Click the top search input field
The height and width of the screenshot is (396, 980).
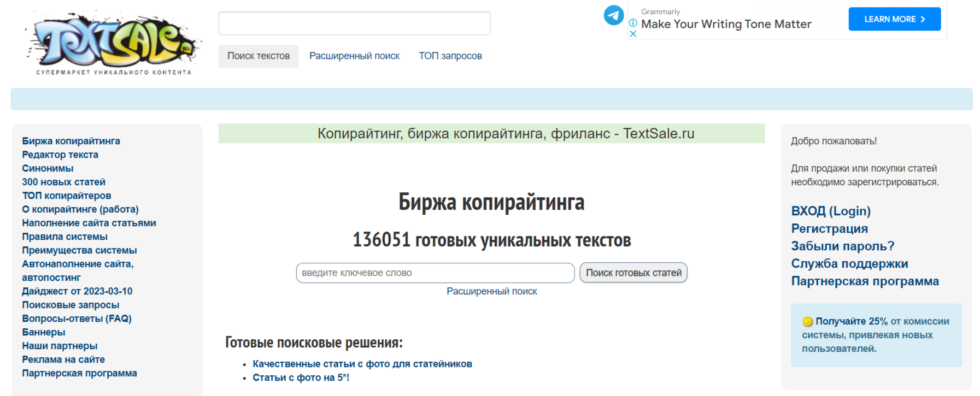click(x=354, y=23)
